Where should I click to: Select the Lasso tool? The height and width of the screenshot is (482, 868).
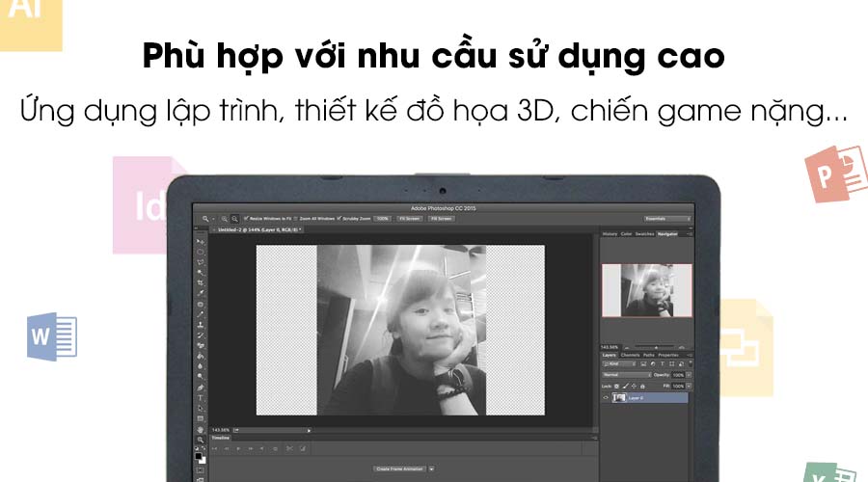(200, 262)
